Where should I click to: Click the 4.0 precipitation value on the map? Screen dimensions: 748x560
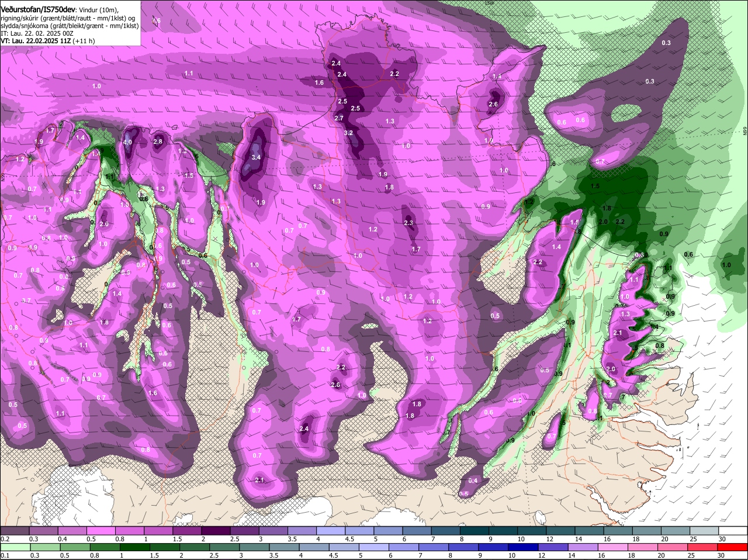tap(127, 142)
